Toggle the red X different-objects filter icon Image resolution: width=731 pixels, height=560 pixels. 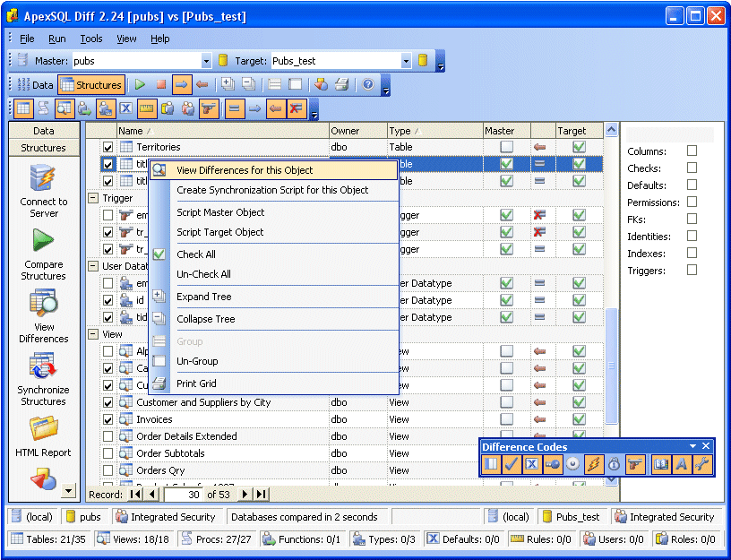(296, 109)
